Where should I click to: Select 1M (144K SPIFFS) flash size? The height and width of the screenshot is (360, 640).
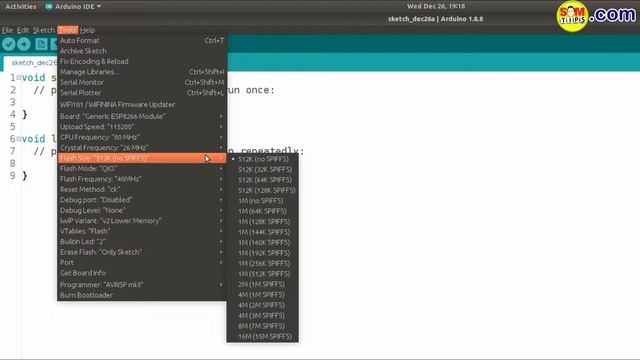(x=262, y=232)
